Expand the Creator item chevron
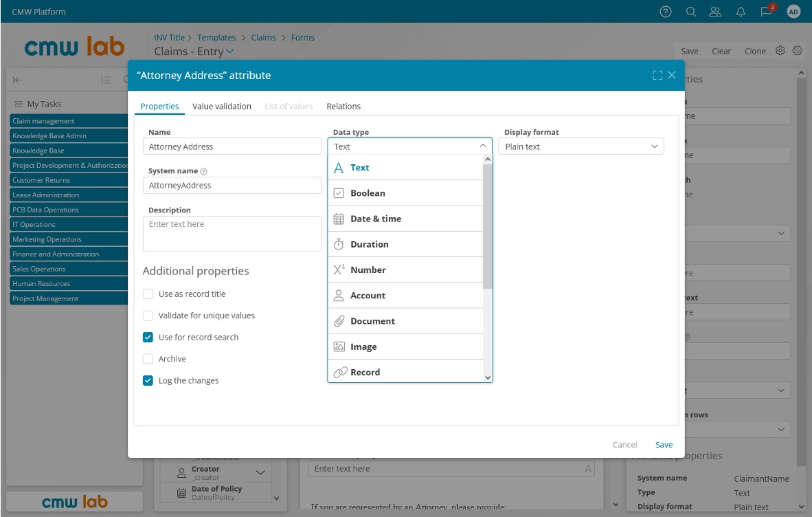The height and width of the screenshot is (517, 812). point(260,472)
